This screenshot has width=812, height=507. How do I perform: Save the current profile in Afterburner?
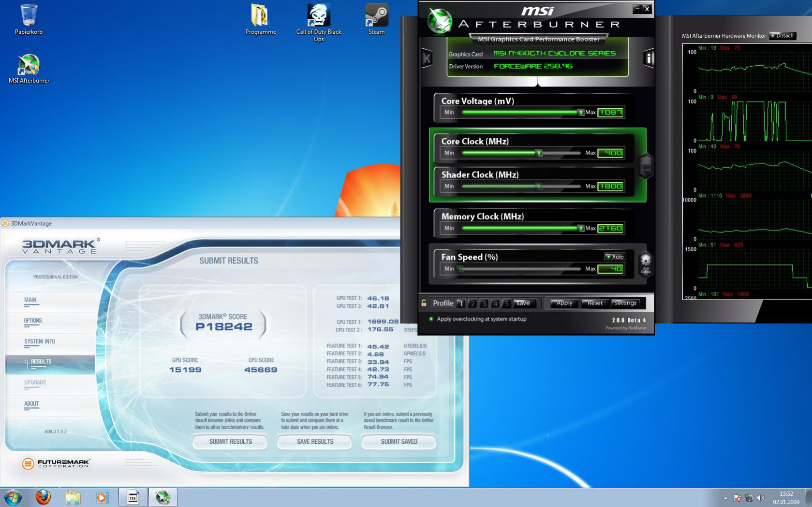point(525,303)
